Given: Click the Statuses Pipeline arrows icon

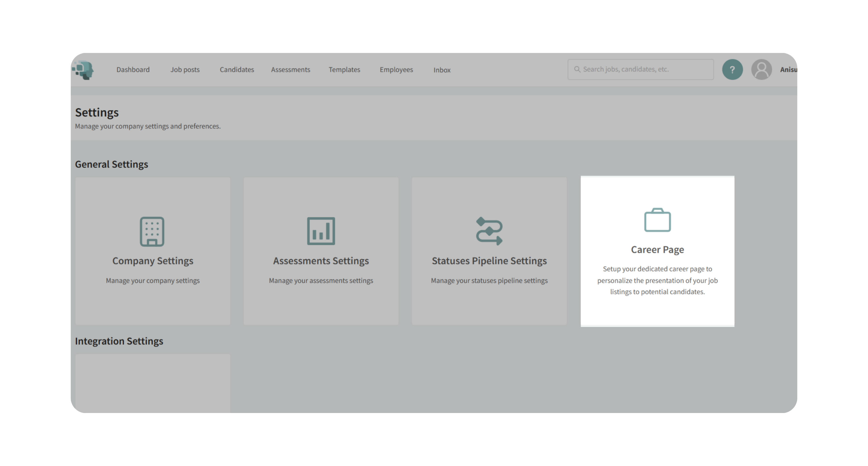Looking at the screenshot, I should click(489, 231).
